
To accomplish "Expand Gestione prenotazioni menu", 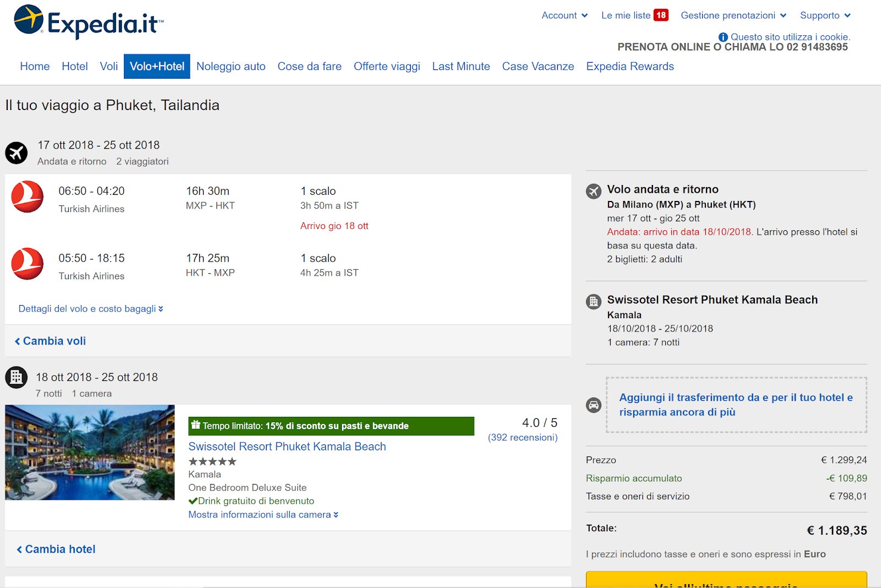I will (733, 15).
